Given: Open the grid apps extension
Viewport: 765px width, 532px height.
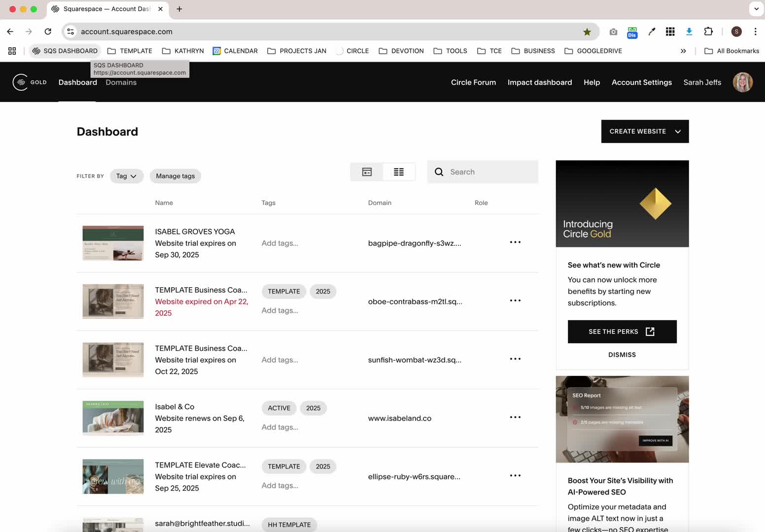Looking at the screenshot, I should 670,32.
